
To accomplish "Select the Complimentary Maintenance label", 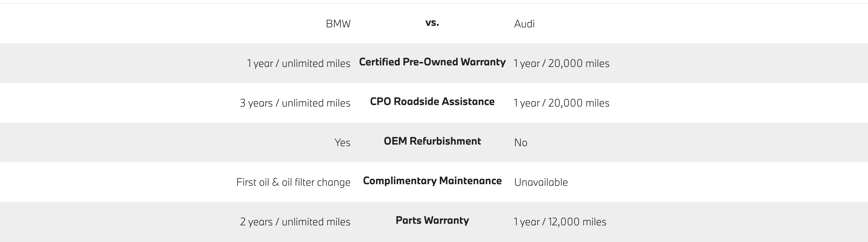I will [432, 181].
